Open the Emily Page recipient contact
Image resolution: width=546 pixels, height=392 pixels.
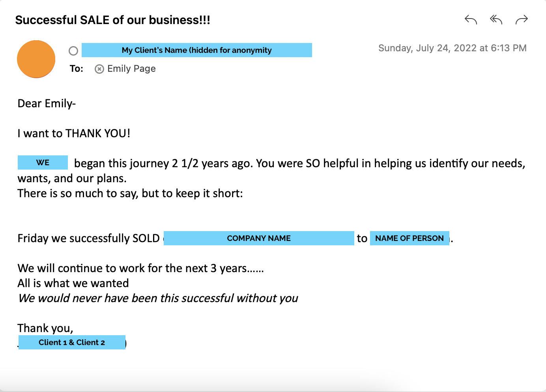pyautogui.click(x=131, y=69)
